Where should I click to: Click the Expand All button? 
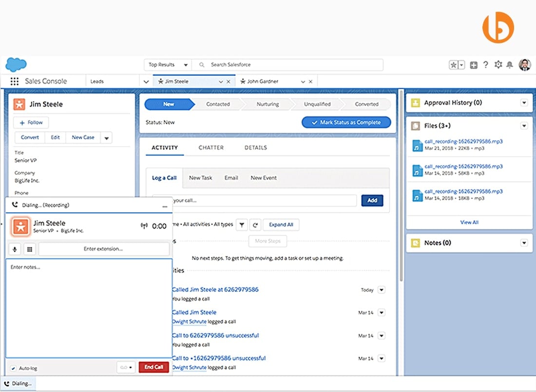281,224
